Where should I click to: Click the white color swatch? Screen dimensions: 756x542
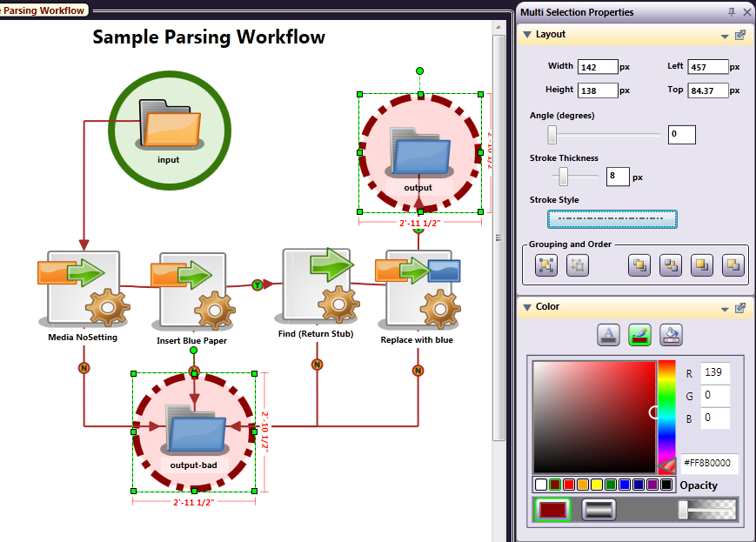point(541,485)
